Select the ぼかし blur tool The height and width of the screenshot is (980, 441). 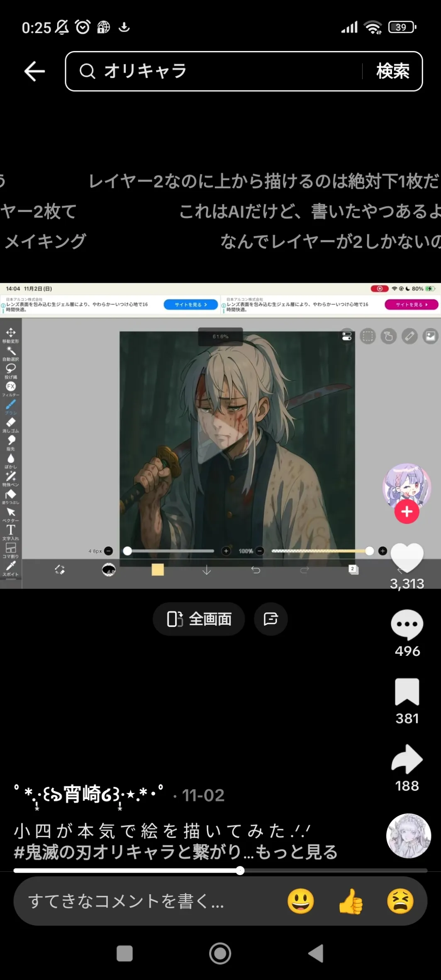pyautogui.click(x=11, y=461)
